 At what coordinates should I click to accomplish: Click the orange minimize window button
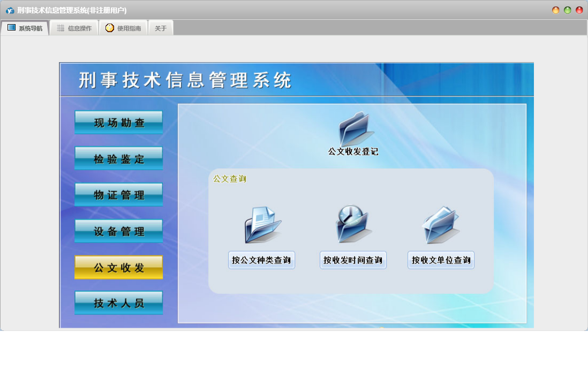[x=556, y=11]
